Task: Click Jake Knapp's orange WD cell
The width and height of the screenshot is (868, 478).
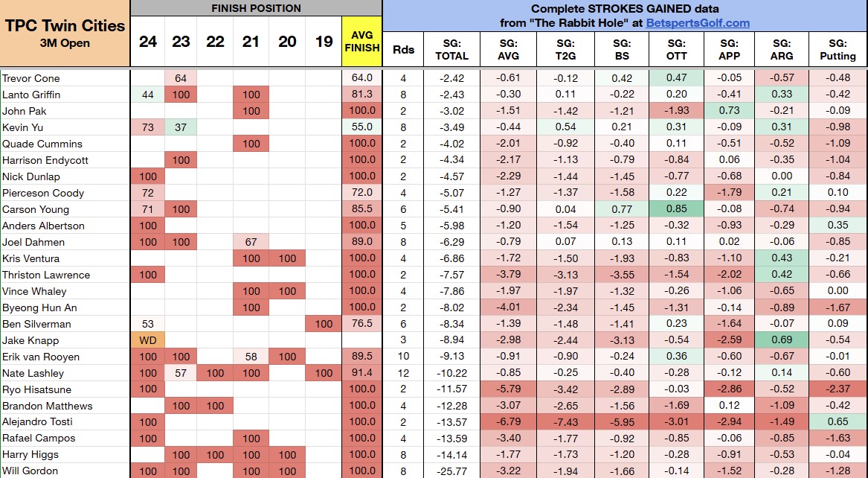Action: pyautogui.click(x=148, y=340)
